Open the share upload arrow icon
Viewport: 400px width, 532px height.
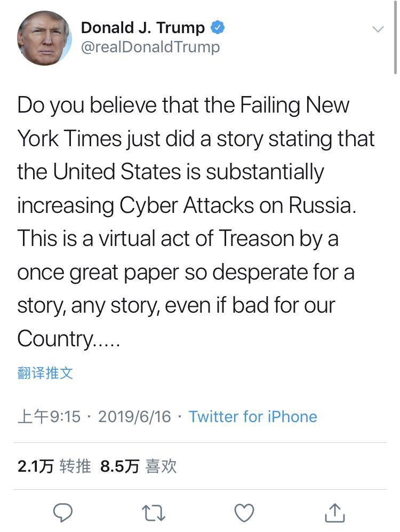tap(335, 513)
